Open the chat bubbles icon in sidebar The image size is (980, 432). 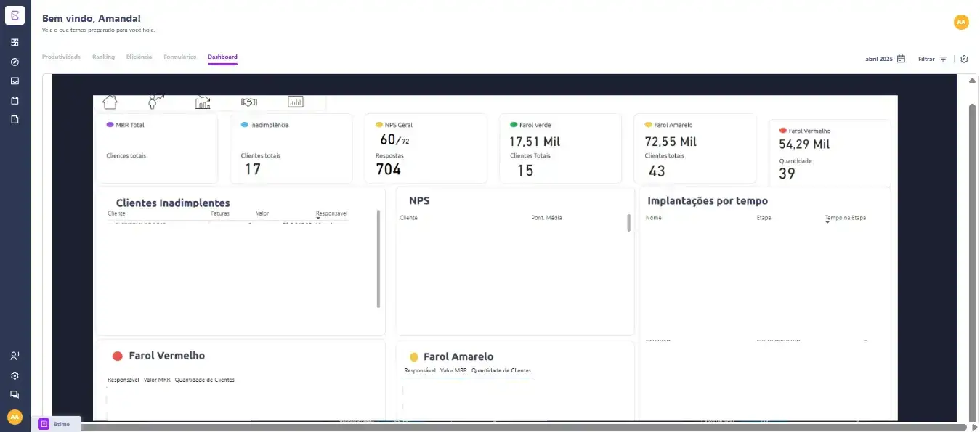[x=15, y=394]
